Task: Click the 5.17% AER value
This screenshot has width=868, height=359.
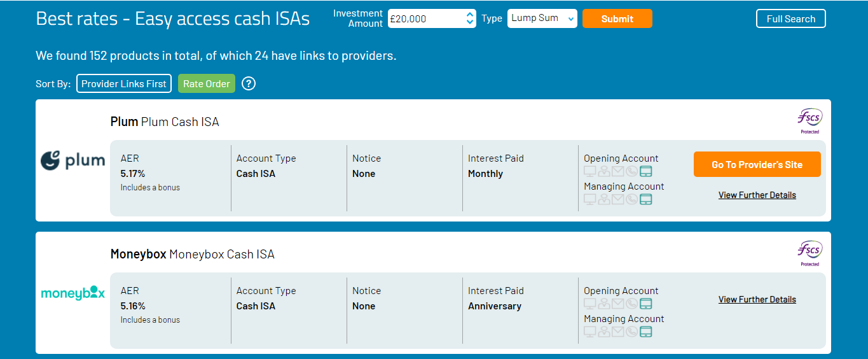Action: (x=133, y=174)
